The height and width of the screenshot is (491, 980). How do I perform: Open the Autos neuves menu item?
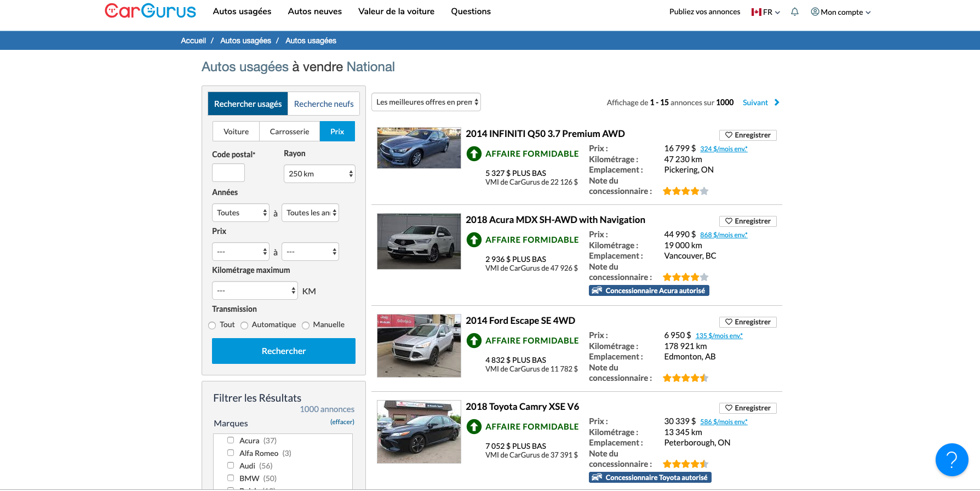[315, 11]
